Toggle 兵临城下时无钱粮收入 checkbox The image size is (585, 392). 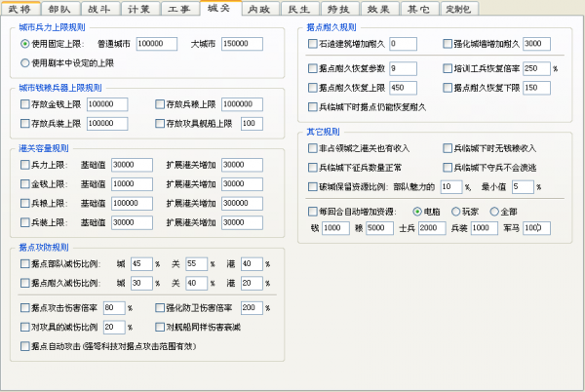tap(448, 148)
